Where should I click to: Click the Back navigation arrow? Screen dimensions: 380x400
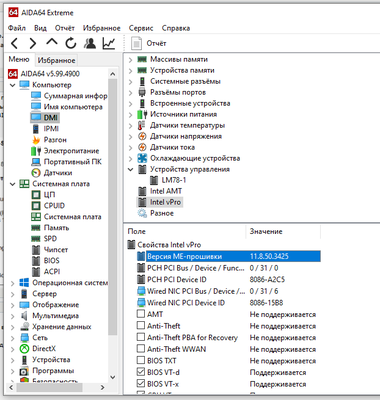coord(14,43)
